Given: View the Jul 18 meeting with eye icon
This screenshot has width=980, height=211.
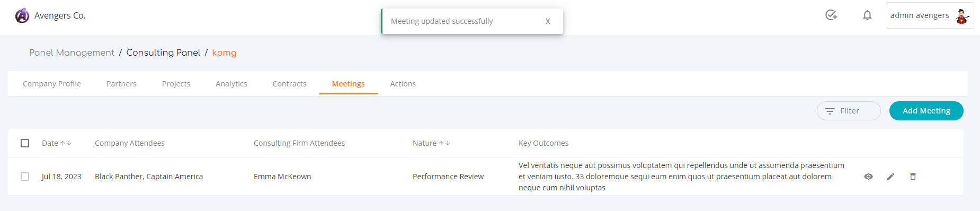Looking at the screenshot, I should click(868, 177).
